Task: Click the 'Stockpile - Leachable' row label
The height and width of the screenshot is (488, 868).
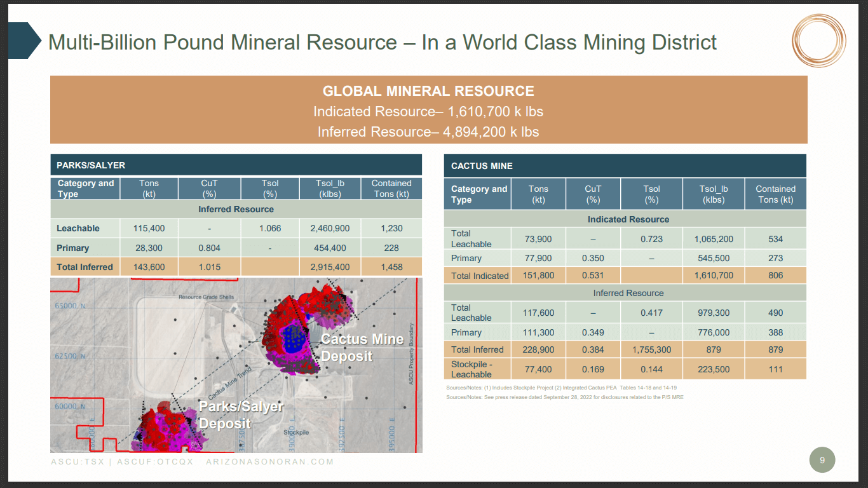Action: pos(471,369)
